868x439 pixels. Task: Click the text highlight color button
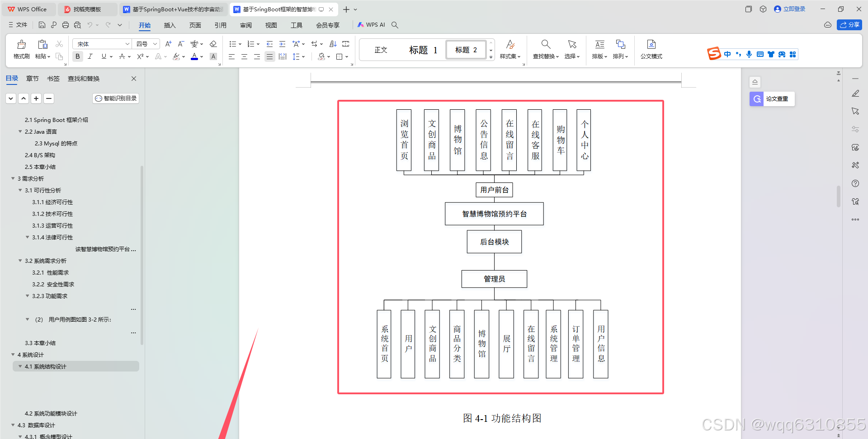(x=176, y=56)
